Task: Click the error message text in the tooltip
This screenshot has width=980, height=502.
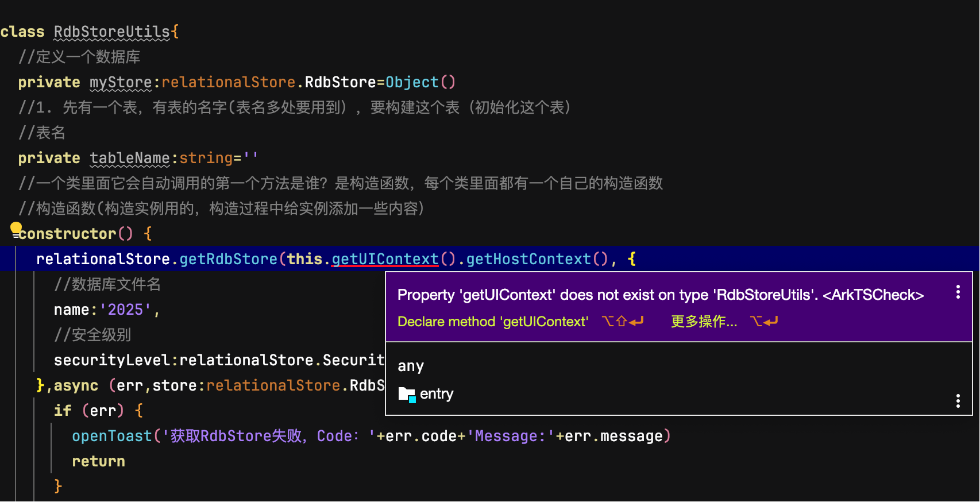Action: [661, 295]
